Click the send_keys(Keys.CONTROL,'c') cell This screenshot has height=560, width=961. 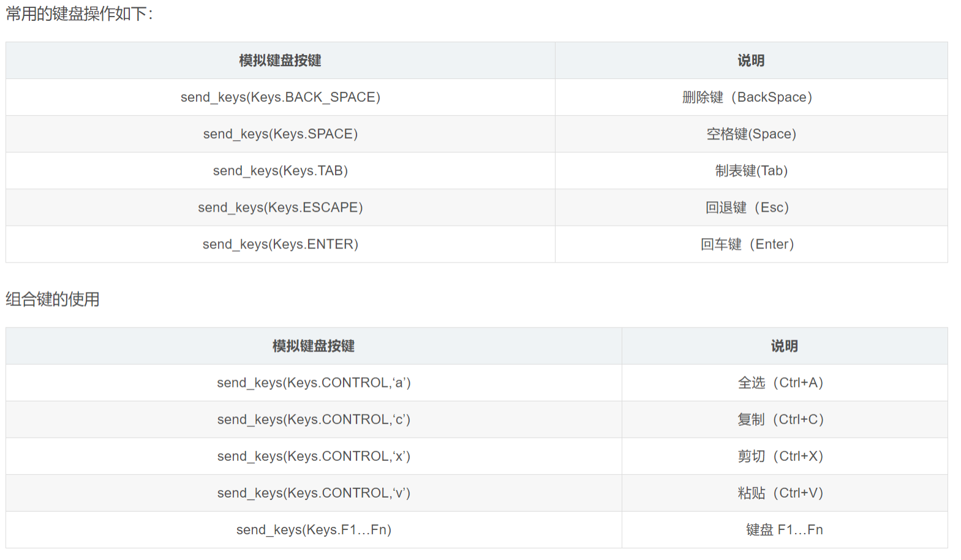pos(314,419)
